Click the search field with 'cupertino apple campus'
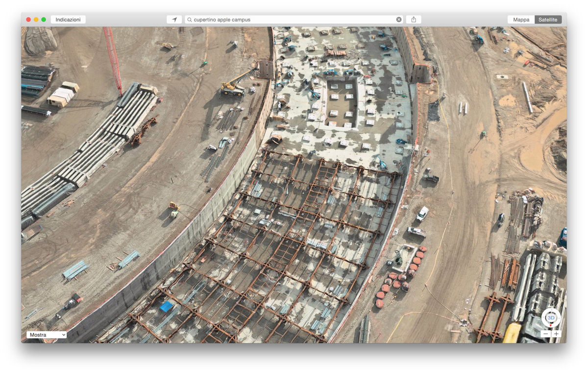 (294, 20)
